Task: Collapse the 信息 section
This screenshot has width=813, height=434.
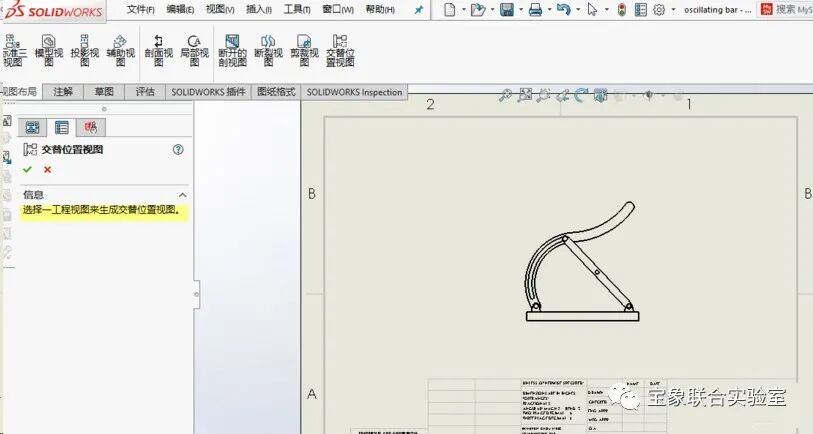Action: point(183,195)
